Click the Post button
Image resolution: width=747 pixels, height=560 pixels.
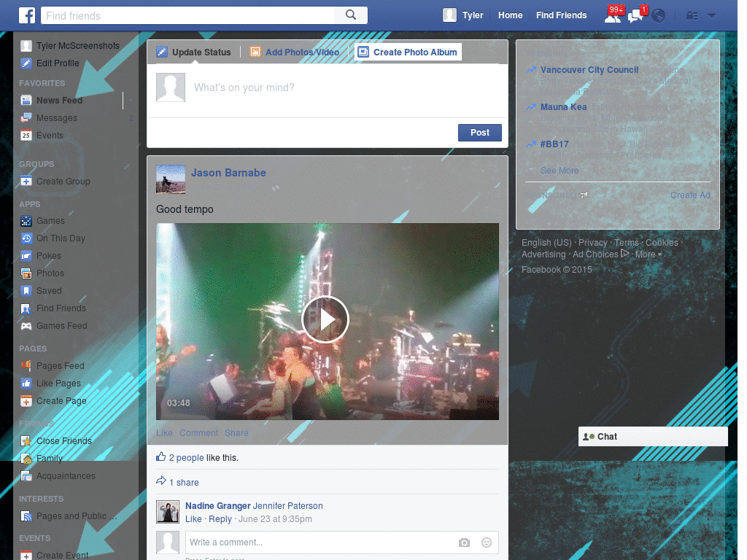480,133
